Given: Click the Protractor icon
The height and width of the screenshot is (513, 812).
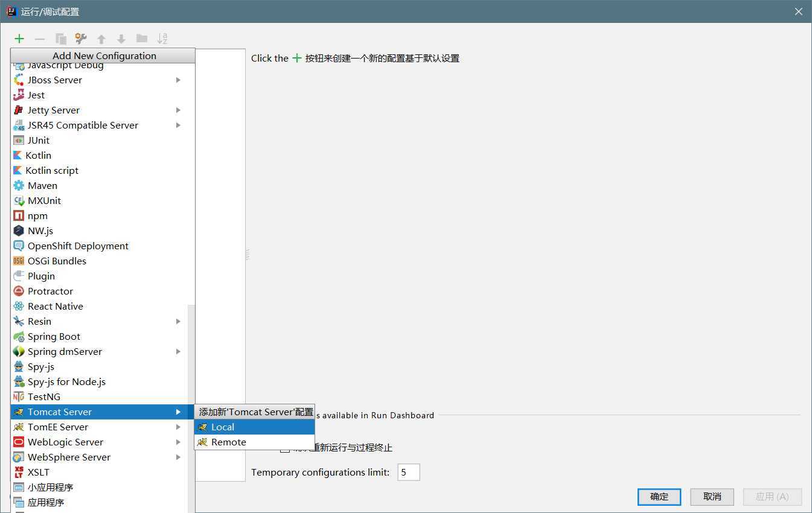Looking at the screenshot, I should (19, 291).
